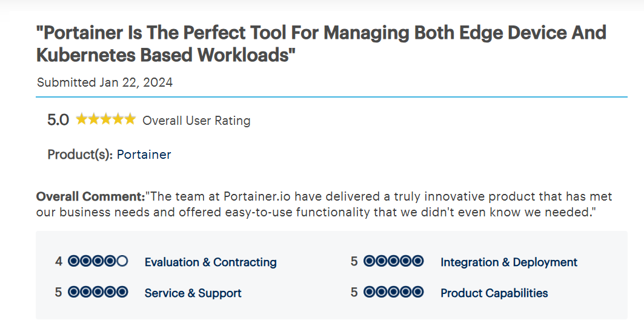Click the Integration & Deployment rating circles
This screenshot has width=644, height=320.
tap(393, 261)
